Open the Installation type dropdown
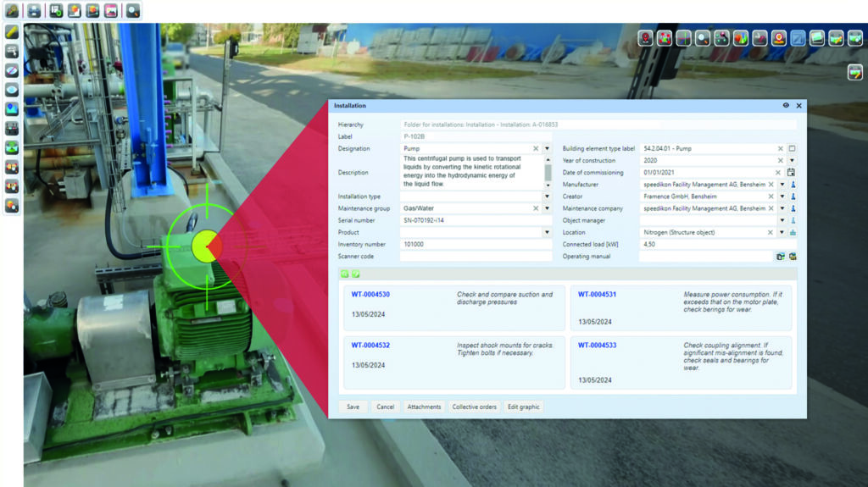The width and height of the screenshot is (868, 487). [x=547, y=196]
